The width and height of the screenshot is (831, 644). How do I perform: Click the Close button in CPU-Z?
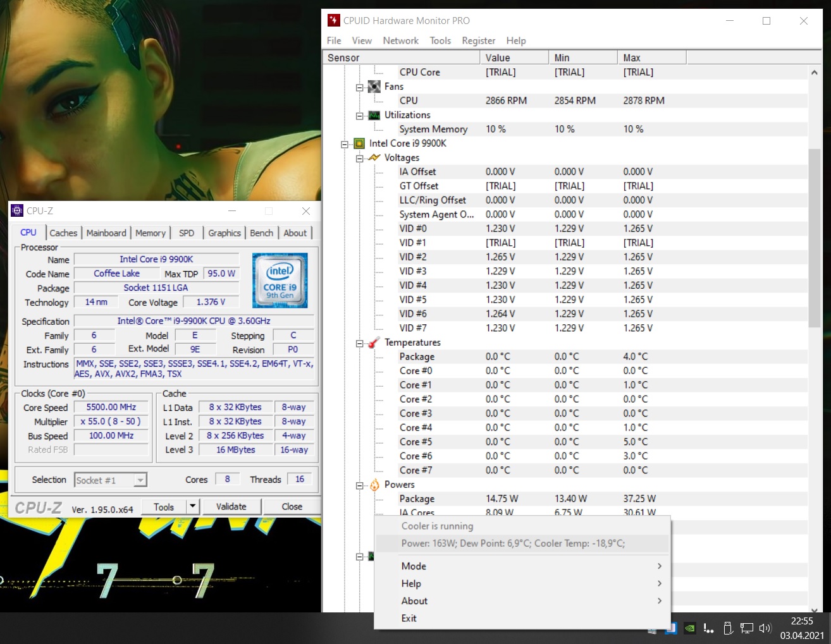(292, 506)
